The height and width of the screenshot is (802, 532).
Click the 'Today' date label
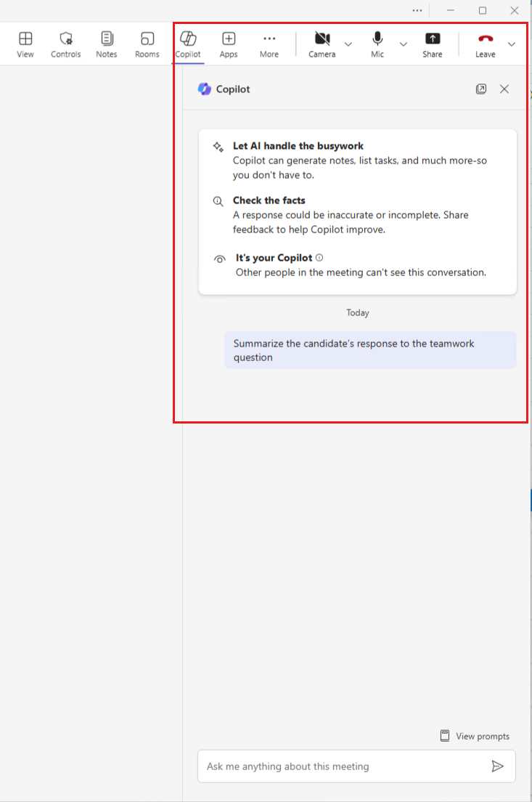pyautogui.click(x=358, y=312)
